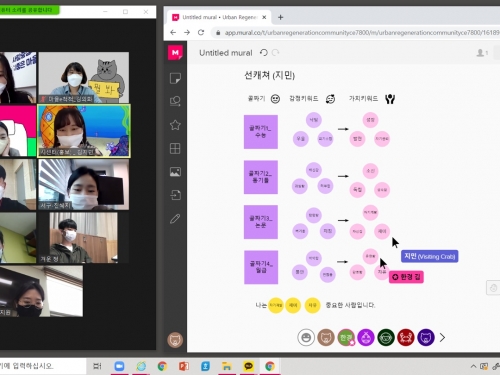Image resolution: width=500 pixels, height=375 pixels.
Task: Open the file import tool in sidebar
Action: 175,195
